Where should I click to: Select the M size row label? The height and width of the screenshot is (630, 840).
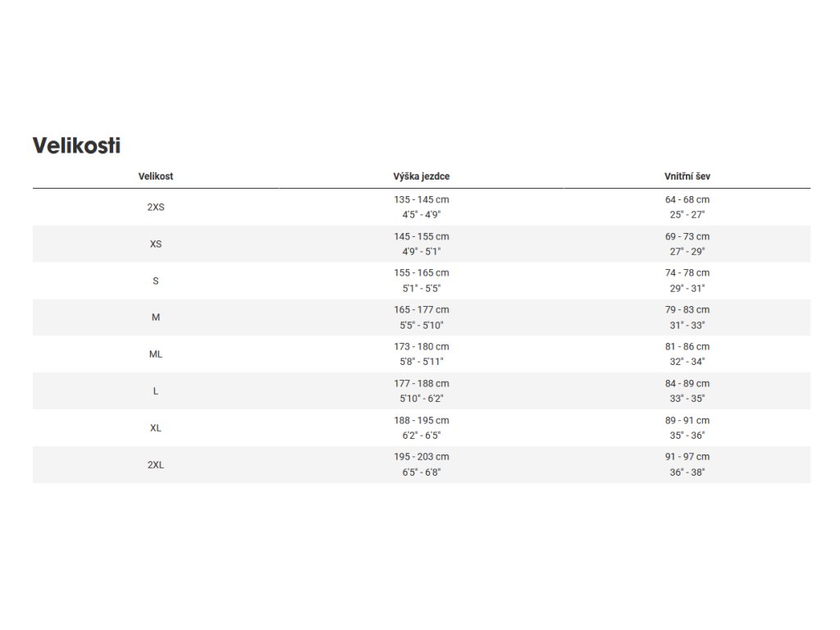[x=156, y=317]
